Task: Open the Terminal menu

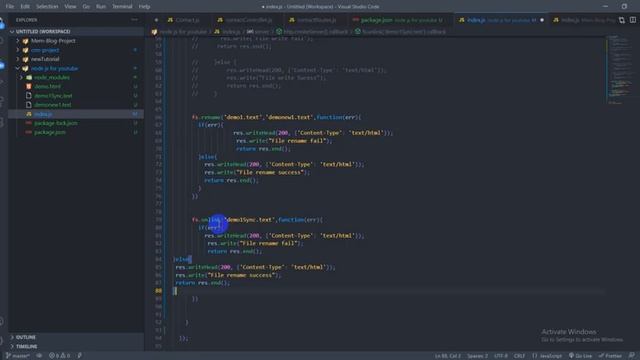Action: pyautogui.click(x=122, y=7)
